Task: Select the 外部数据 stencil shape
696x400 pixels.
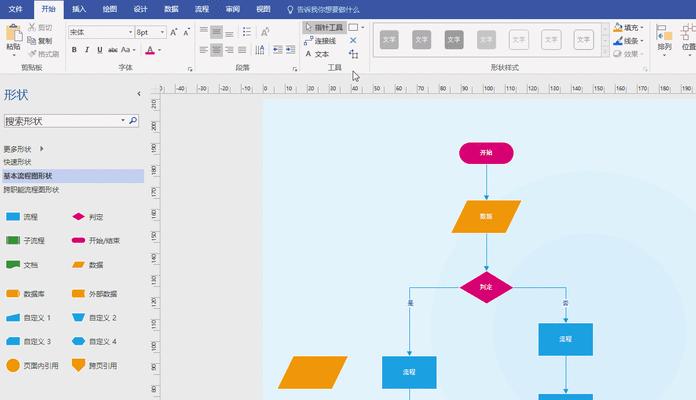Action: [x=79, y=293]
